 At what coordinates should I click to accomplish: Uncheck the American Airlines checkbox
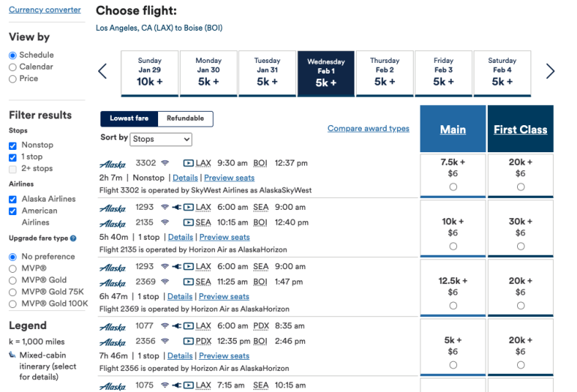click(13, 211)
